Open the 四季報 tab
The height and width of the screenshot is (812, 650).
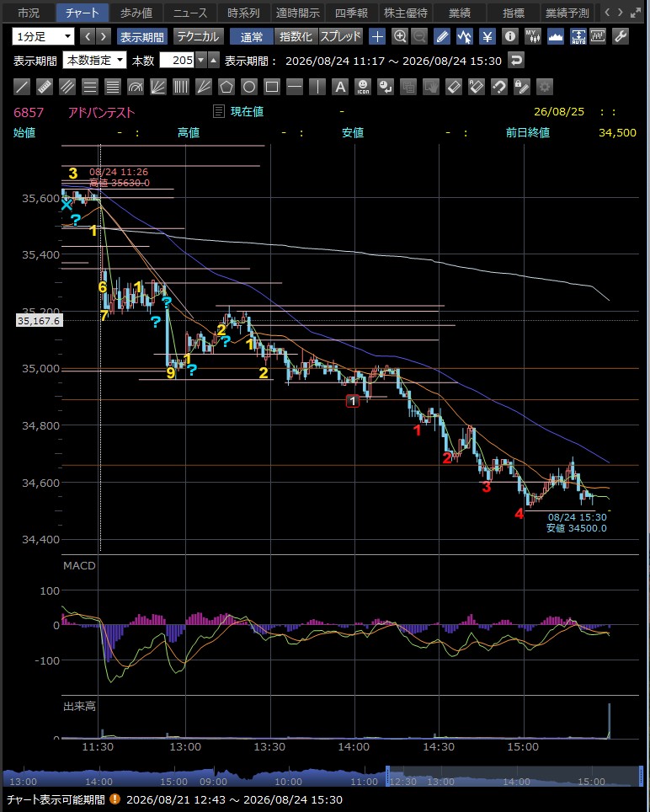click(x=352, y=13)
